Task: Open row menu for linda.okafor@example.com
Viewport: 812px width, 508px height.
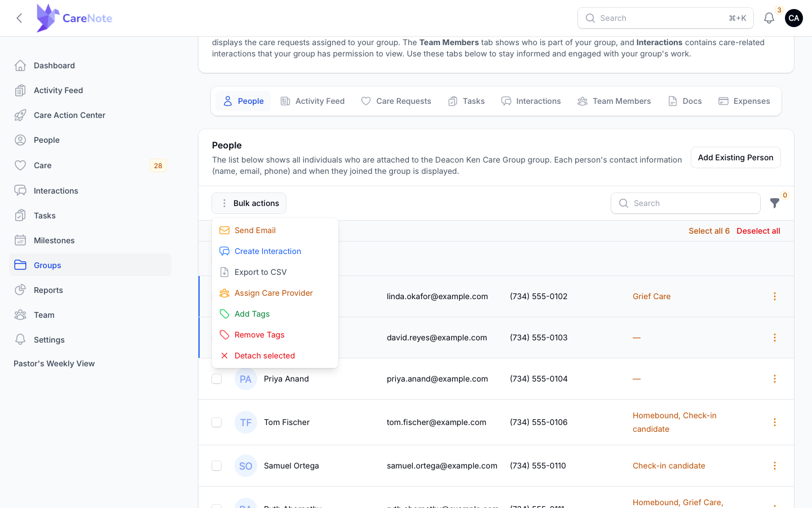Action: [x=775, y=296]
